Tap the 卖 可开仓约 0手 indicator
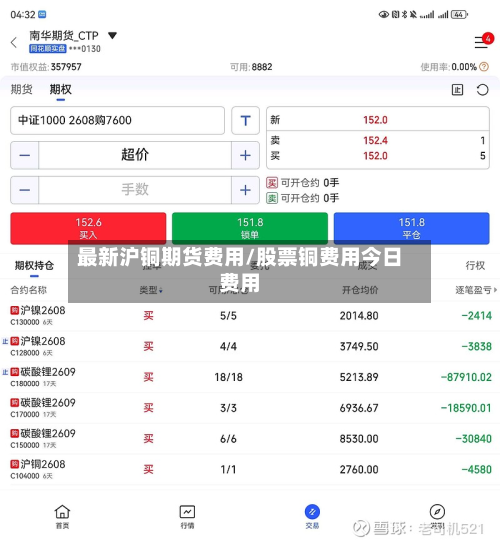This screenshot has width=500, height=544. click(x=302, y=198)
